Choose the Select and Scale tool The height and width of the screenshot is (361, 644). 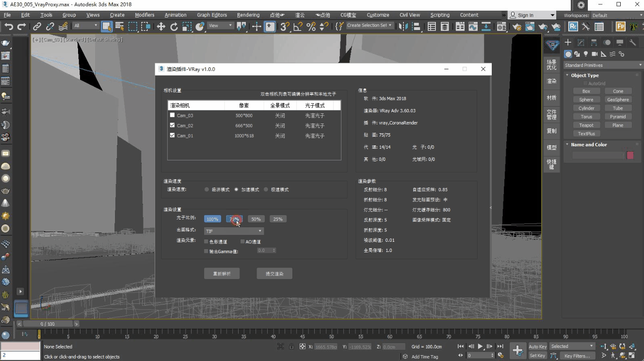point(187,26)
